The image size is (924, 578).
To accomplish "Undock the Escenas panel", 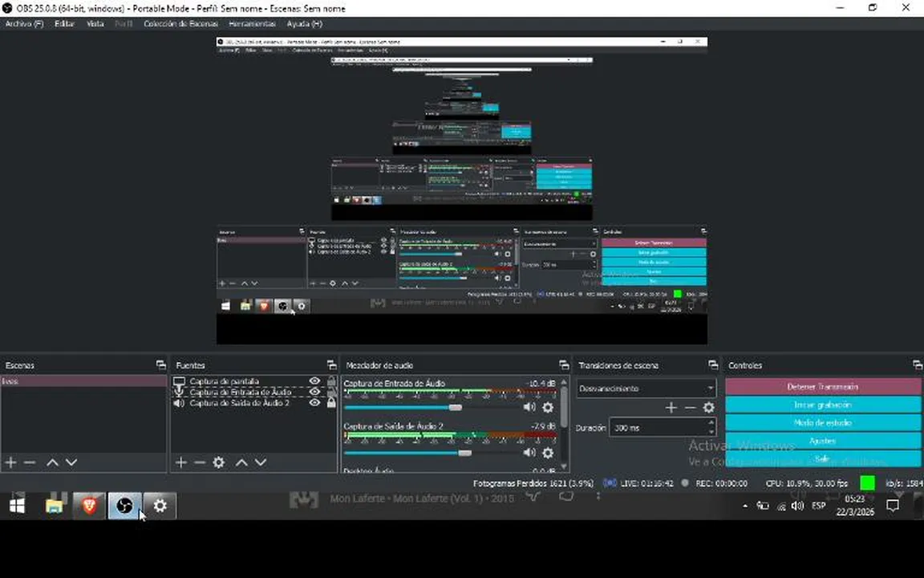I will tap(161, 365).
